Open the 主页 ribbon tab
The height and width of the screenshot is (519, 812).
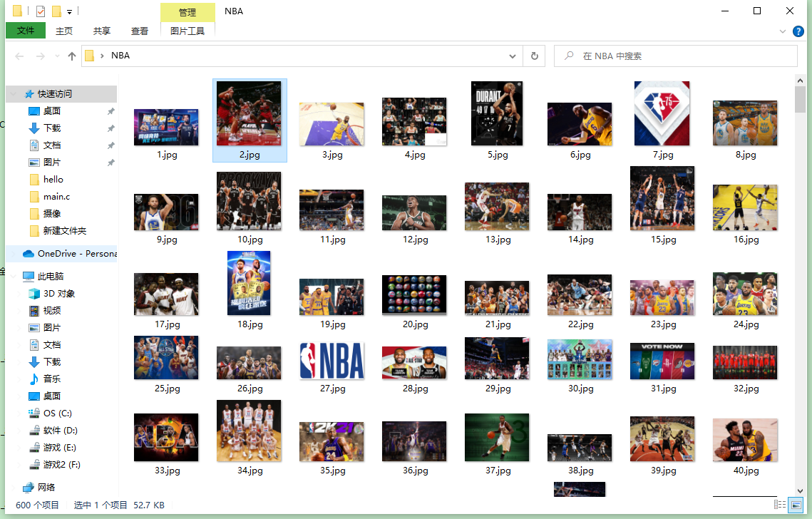coord(63,31)
